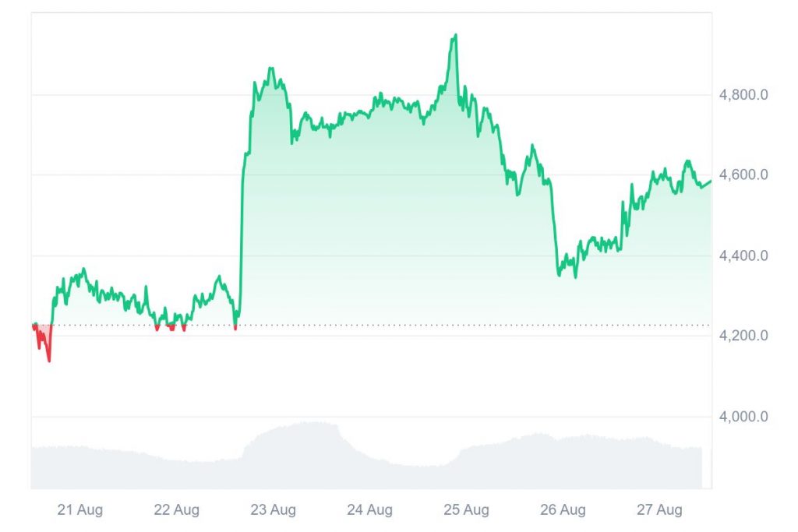798x532 pixels.
Task: Pick the 24 Aug date label
Action: pos(369,511)
